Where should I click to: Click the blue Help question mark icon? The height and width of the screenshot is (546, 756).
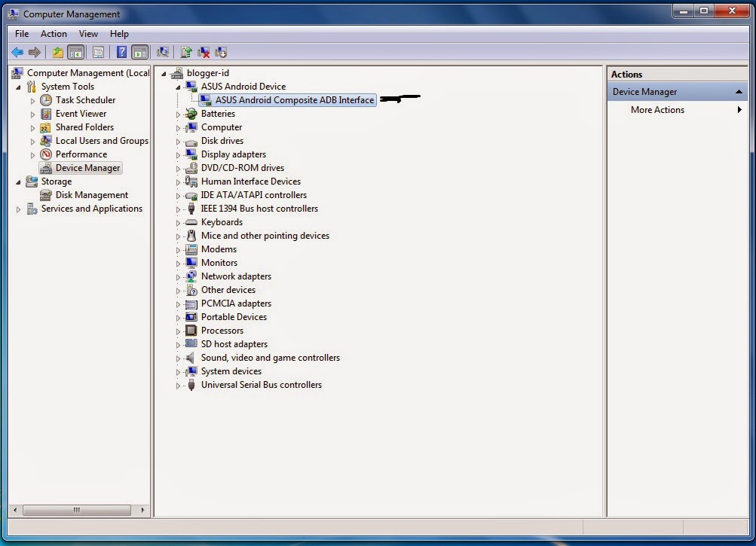pyautogui.click(x=121, y=52)
